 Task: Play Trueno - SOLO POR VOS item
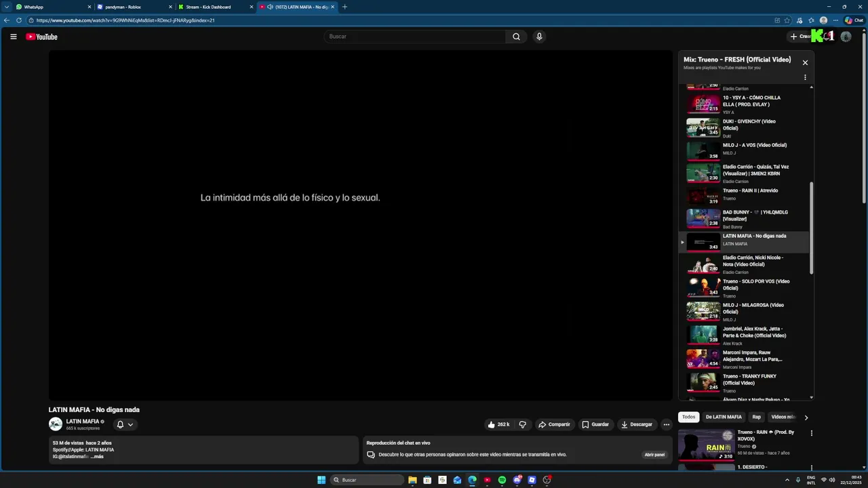[x=744, y=288]
